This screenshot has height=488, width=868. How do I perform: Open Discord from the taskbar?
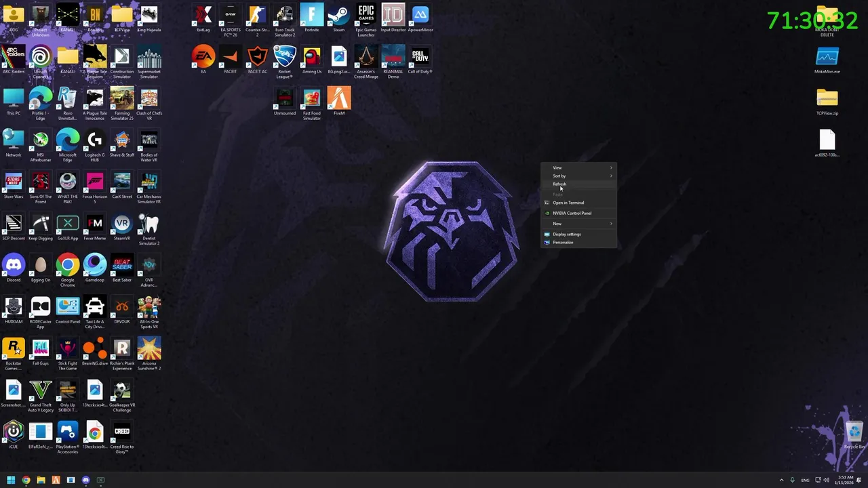[x=85, y=480]
